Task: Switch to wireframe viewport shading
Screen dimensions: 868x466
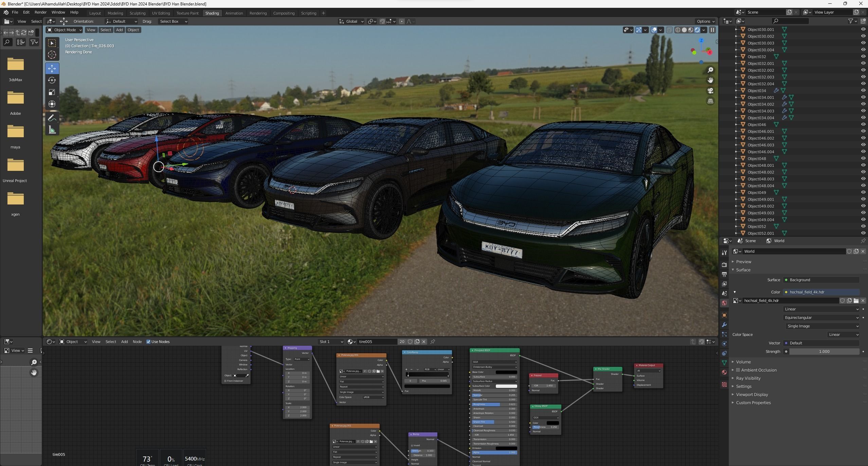Action: 678,30
